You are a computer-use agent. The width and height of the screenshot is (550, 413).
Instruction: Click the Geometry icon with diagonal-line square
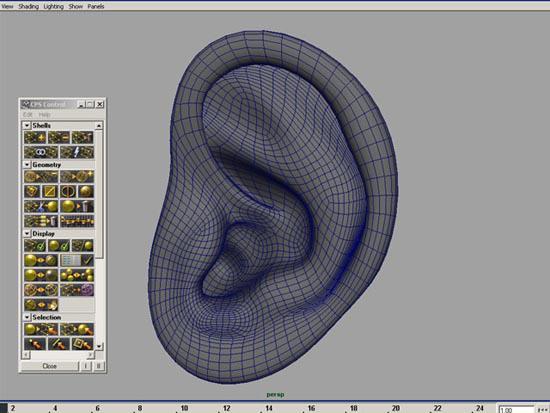pos(50,191)
